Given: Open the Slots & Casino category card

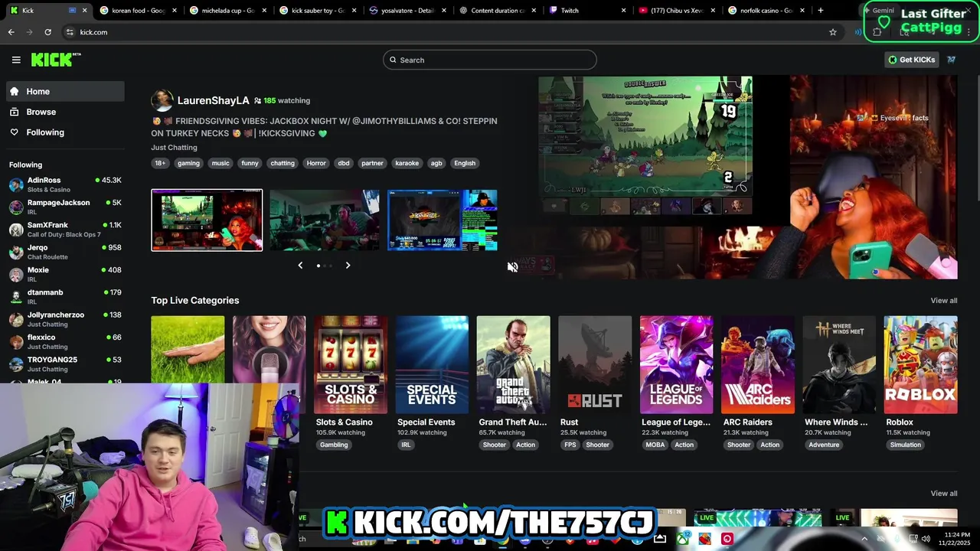Looking at the screenshot, I should (x=351, y=365).
